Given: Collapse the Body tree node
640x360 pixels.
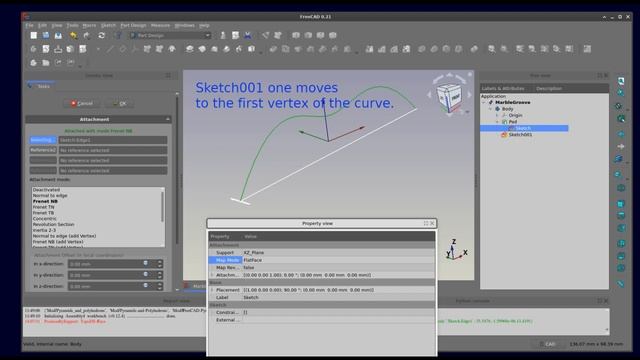Looking at the screenshot, I should pos(491,109).
